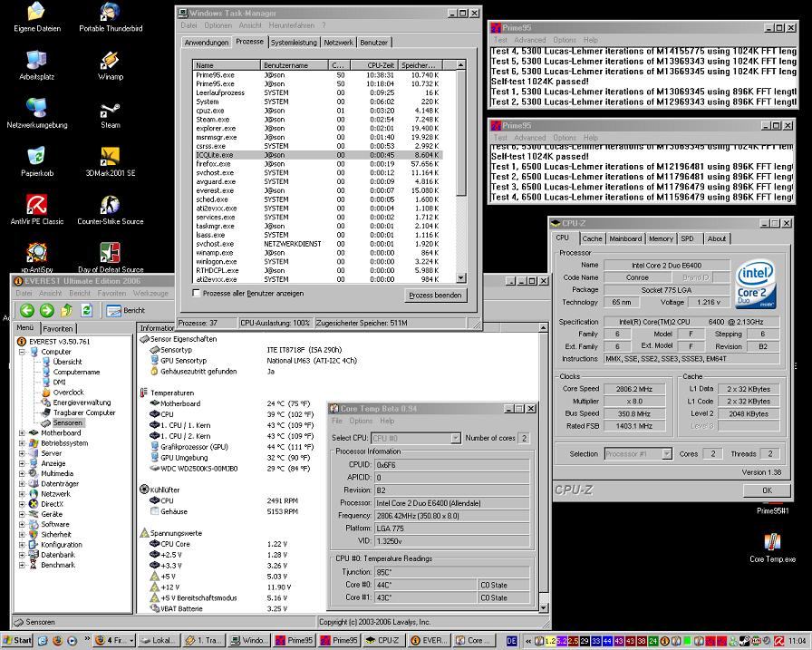The height and width of the screenshot is (650, 812).
Task: Click the EVEREST forward arrow button
Action: click(47, 310)
